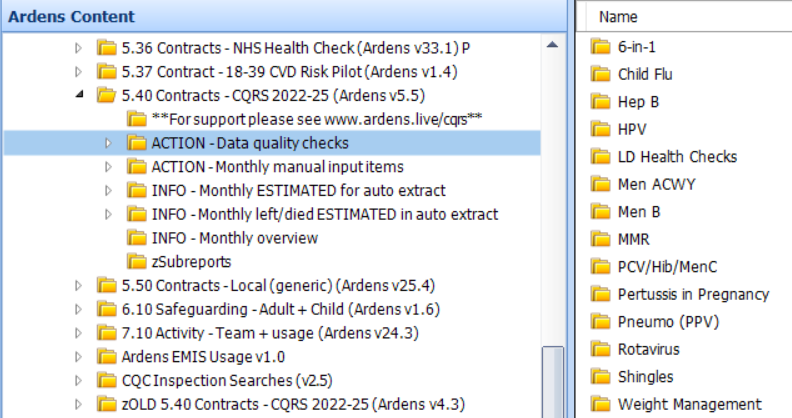Open the 'Rotavirus' folder name

pos(649,349)
